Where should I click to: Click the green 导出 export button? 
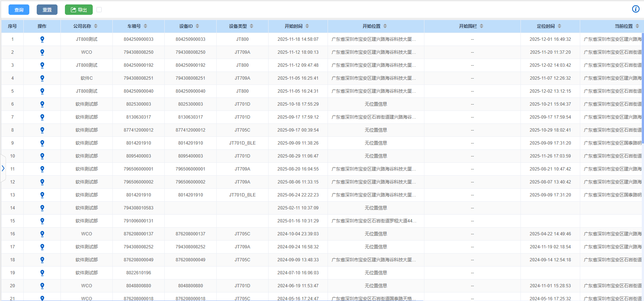[79, 10]
